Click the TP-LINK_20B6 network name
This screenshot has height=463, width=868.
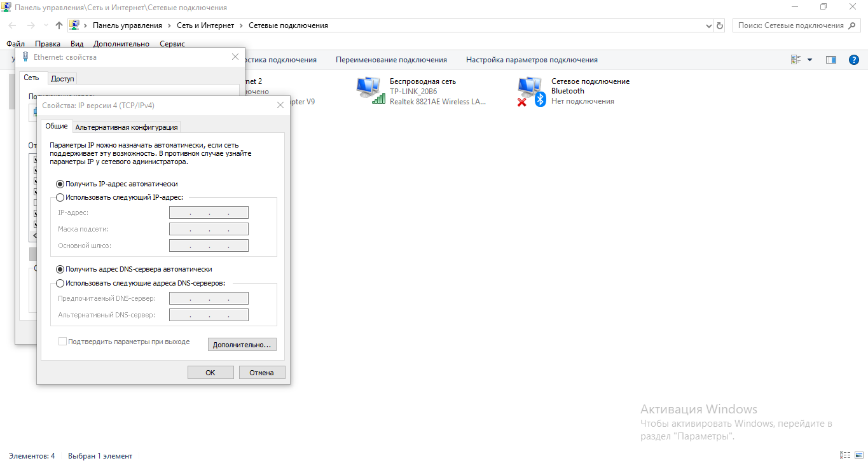(x=413, y=92)
